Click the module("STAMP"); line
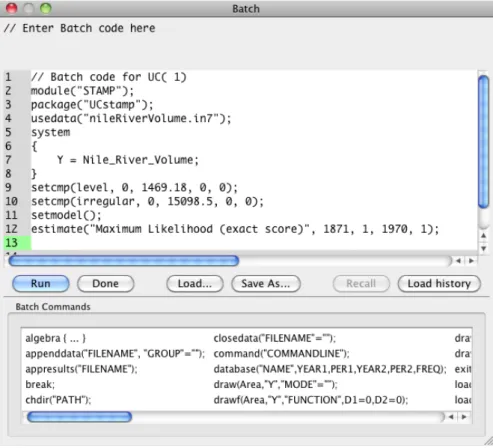 click(82, 91)
